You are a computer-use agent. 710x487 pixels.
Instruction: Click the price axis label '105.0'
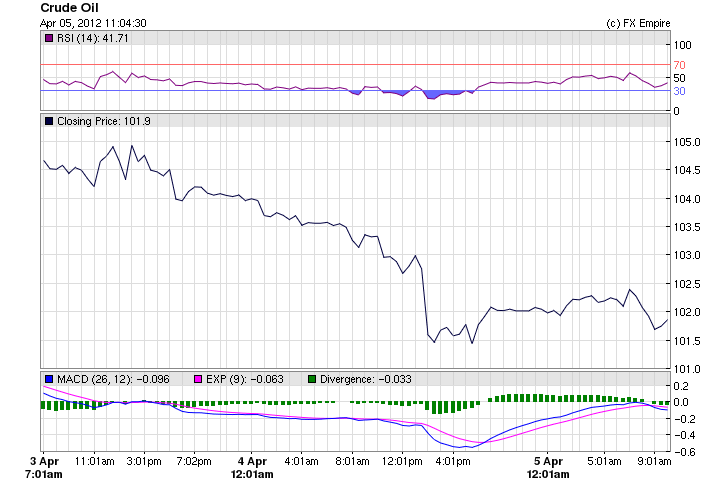[x=687, y=142]
